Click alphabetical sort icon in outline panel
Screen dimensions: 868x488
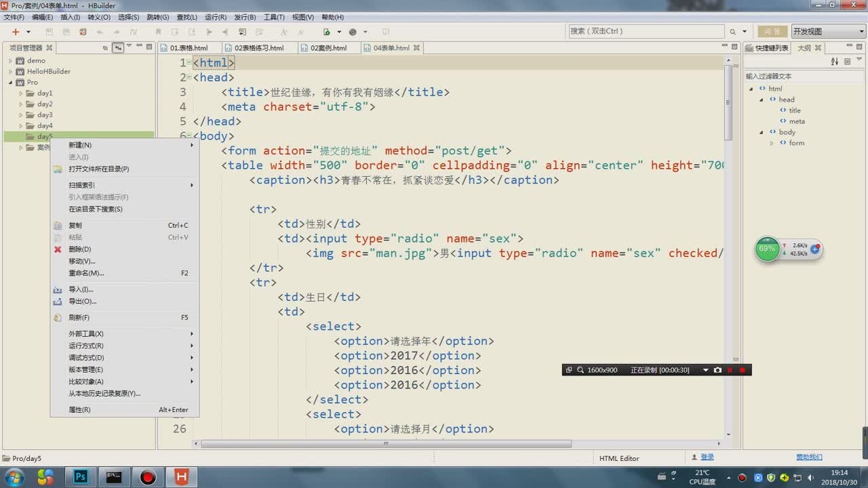click(x=835, y=62)
